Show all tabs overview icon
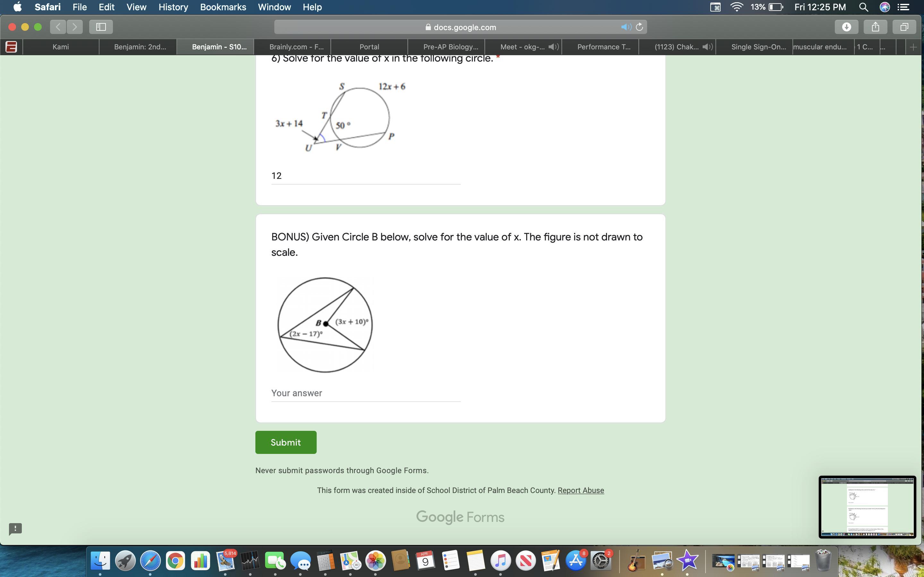Viewport: 924px width, 577px height. click(x=904, y=27)
